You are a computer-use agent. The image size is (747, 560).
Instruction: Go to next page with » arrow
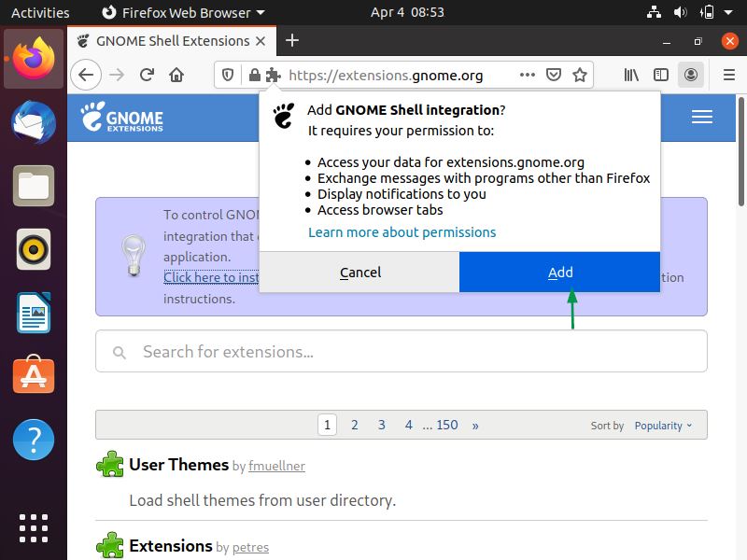(475, 426)
